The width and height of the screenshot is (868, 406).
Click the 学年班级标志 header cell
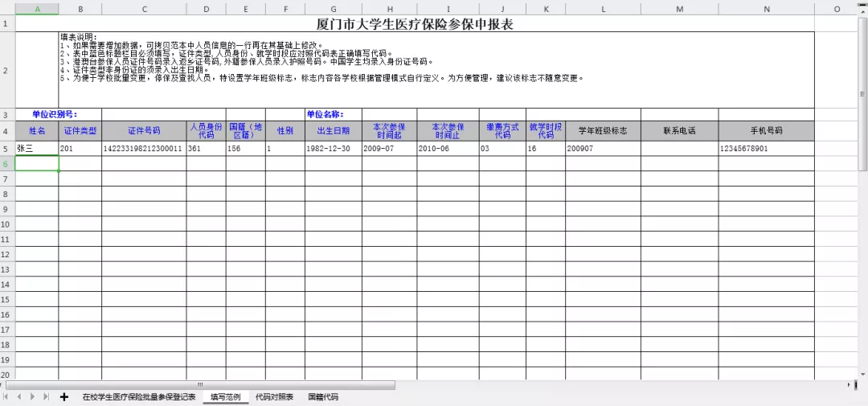(604, 131)
